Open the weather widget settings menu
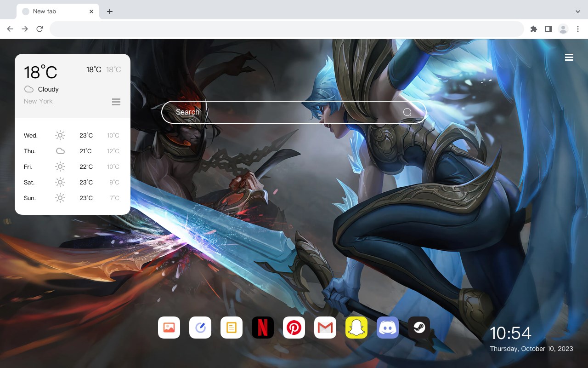This screenshot has width=588, height=368. pos(116,102)
